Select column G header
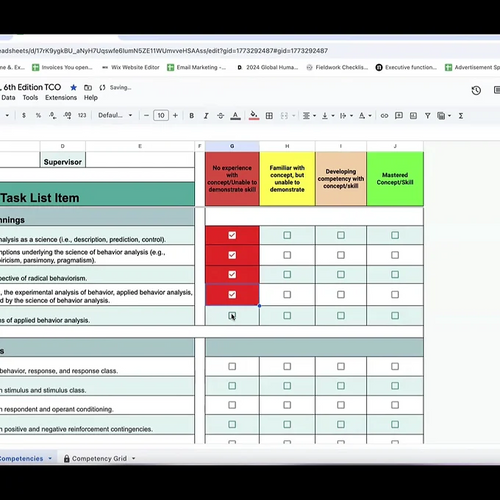Viewport: 500px width, 500px height. [x=232, y=146]
